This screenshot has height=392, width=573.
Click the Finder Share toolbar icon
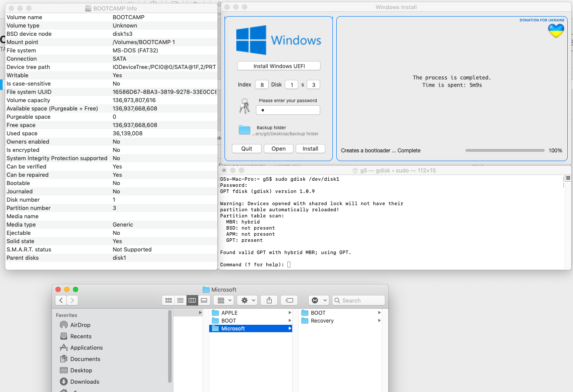click(x=269, y=300)
